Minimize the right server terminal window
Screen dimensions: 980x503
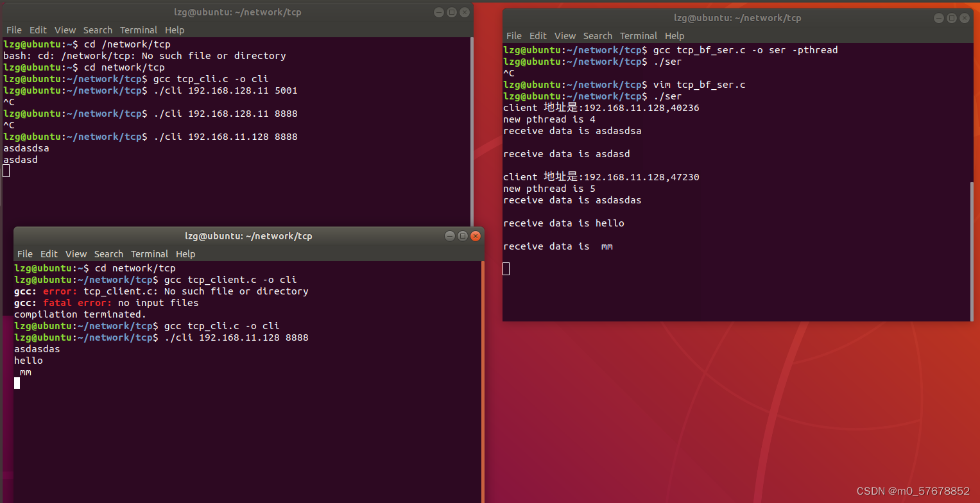coord(939,18)
